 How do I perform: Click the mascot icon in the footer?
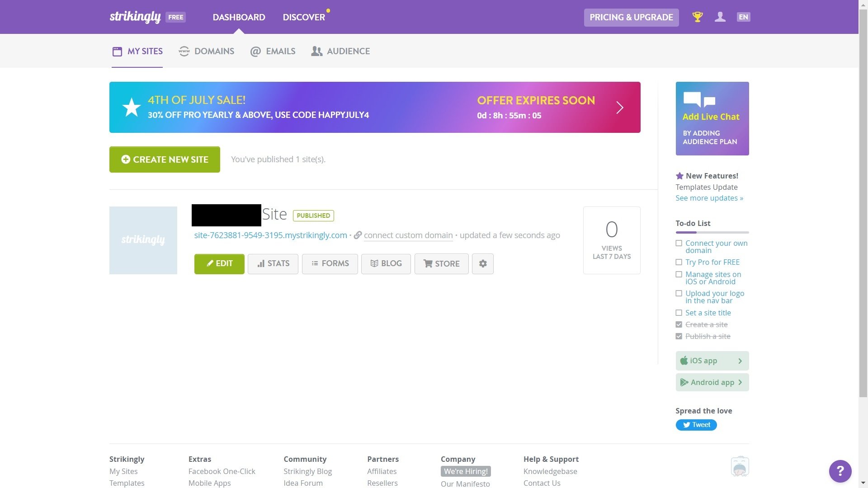coord(740,466)
